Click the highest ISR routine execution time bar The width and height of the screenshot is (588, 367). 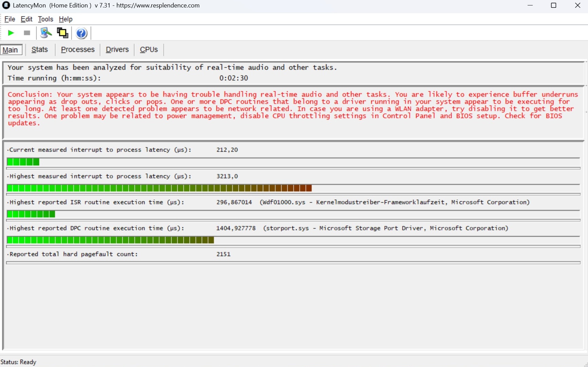point(293,214)
